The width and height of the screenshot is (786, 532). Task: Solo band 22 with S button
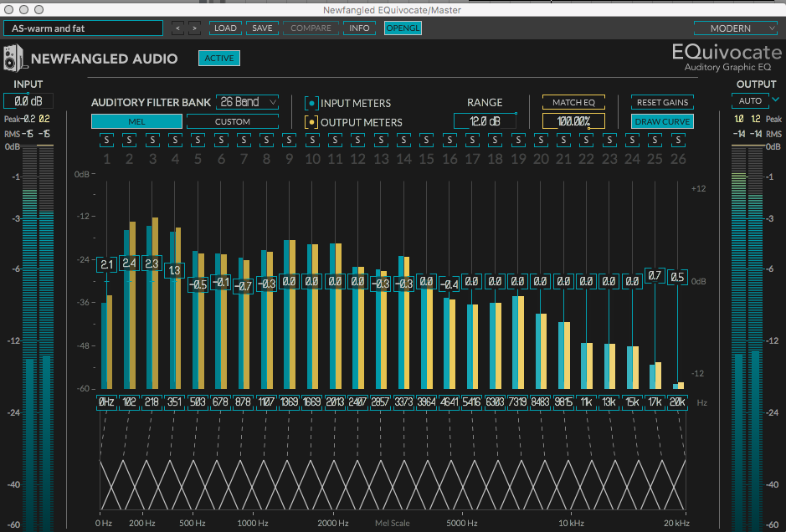click(587, 141)
